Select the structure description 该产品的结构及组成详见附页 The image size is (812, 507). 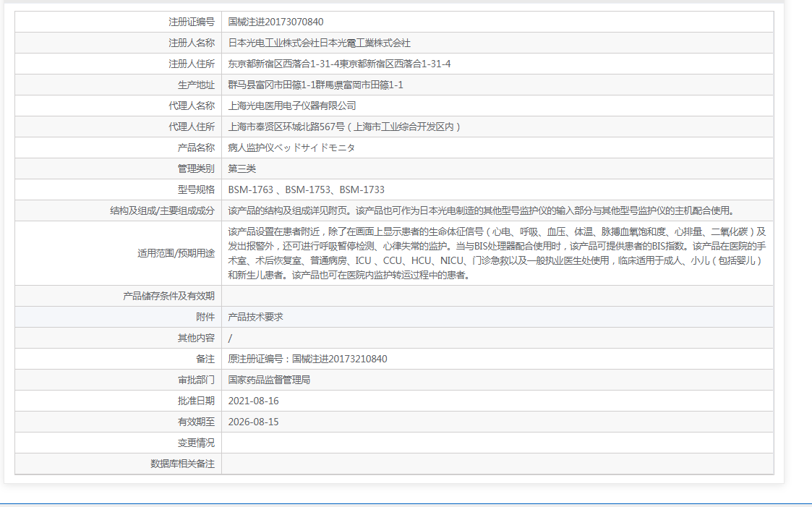(481, 210)
